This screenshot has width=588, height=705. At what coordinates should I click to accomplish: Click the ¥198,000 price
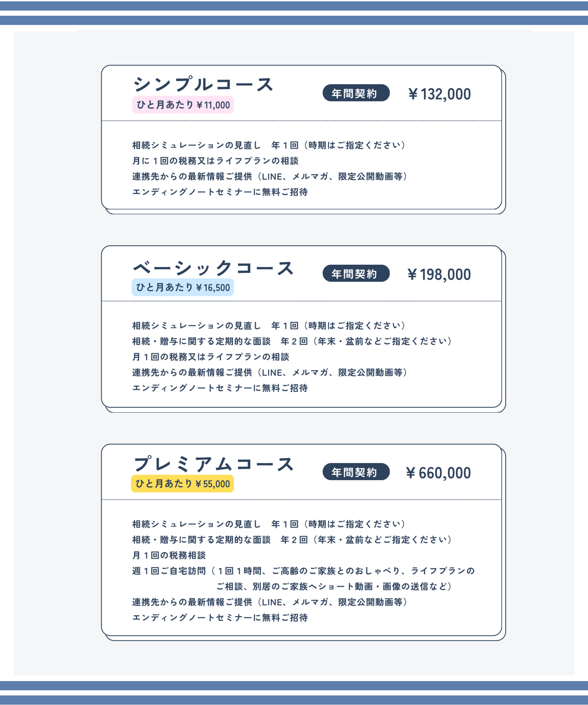pyautogui.click(x=439, y=275)
